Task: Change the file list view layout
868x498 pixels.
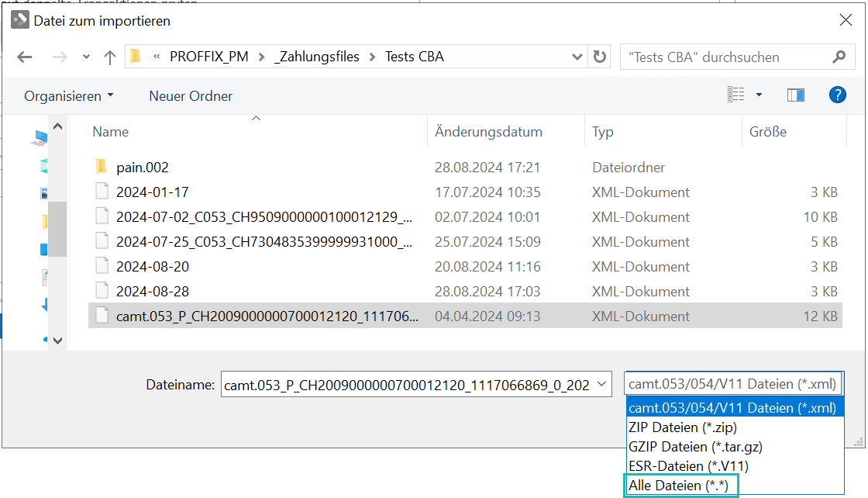Action: pos(735,95)
